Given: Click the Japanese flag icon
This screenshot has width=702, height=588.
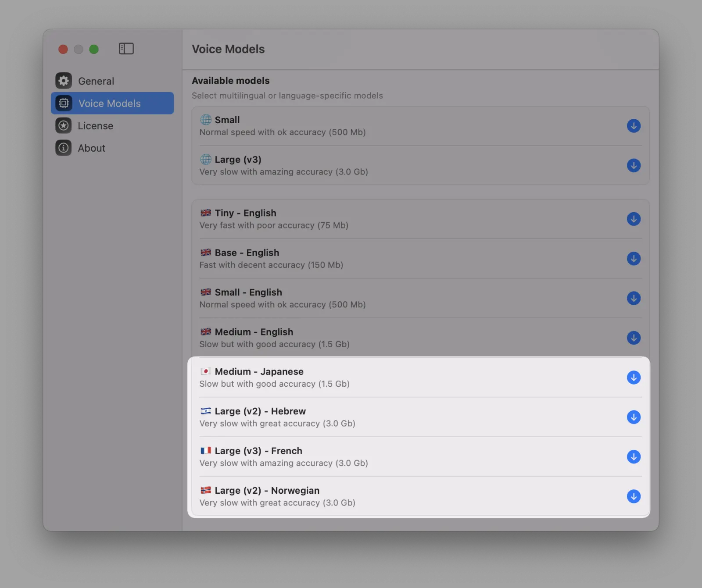Looking at the screenshot, I should tap(206, 371).
